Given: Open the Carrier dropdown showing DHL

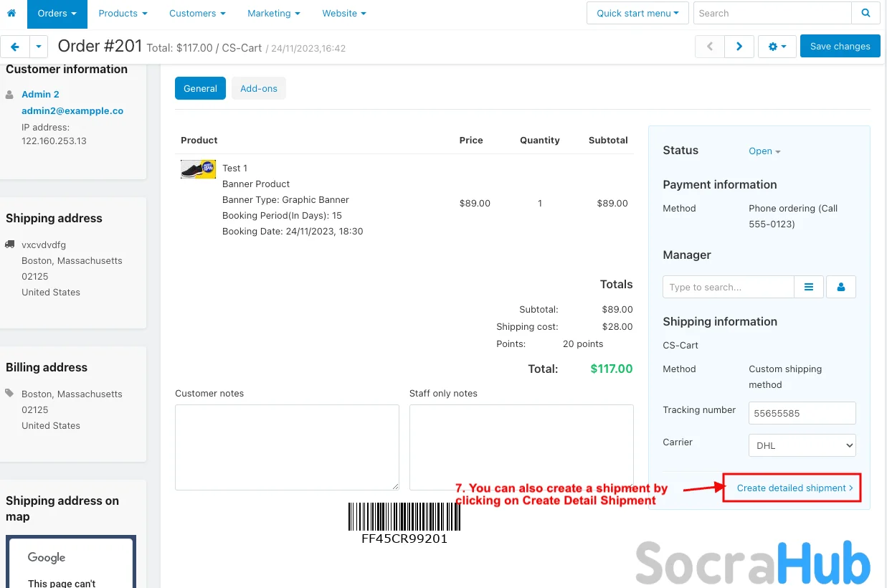Looking at the screenshot, I should click(x=802, y=445).
